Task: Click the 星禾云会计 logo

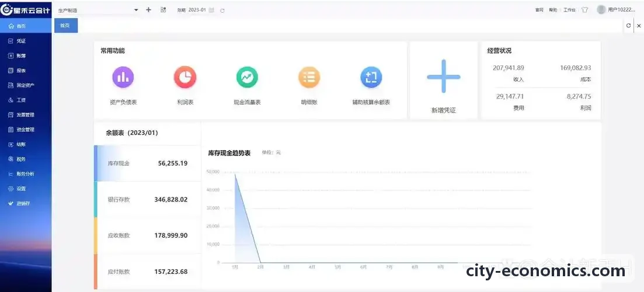Action: [26, 10]
